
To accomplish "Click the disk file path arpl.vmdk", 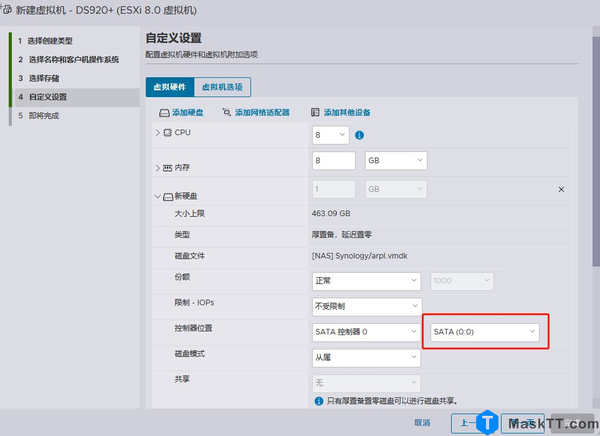I will click(x=360, y=256).
